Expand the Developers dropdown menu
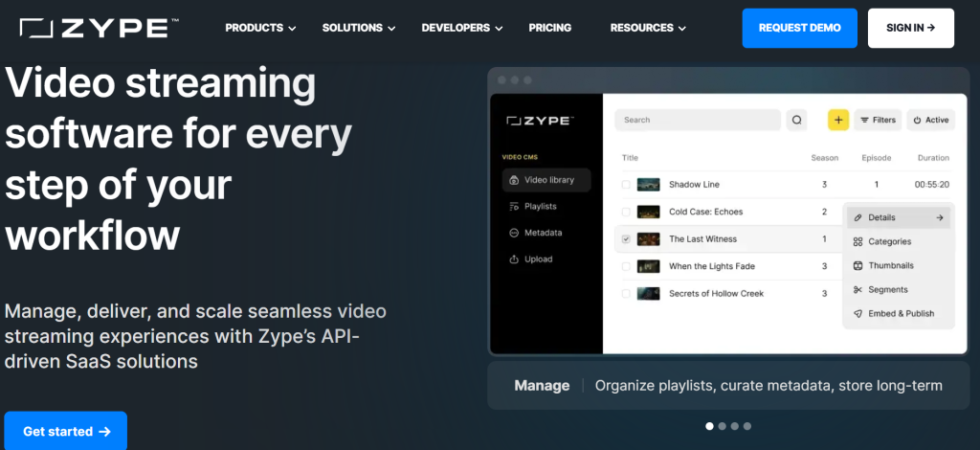Viewport: 980px width, 450px height. [x=462, y=28]
